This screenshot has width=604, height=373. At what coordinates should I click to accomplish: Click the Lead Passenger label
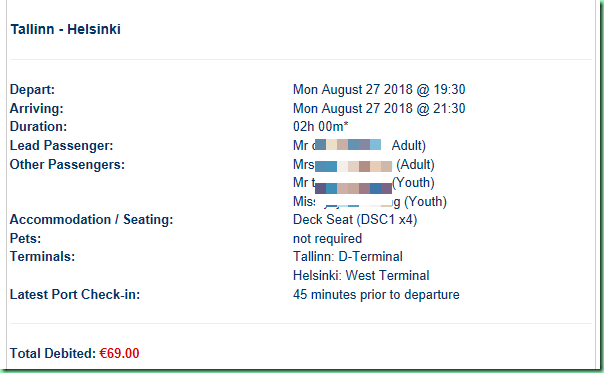coord(61,146)
